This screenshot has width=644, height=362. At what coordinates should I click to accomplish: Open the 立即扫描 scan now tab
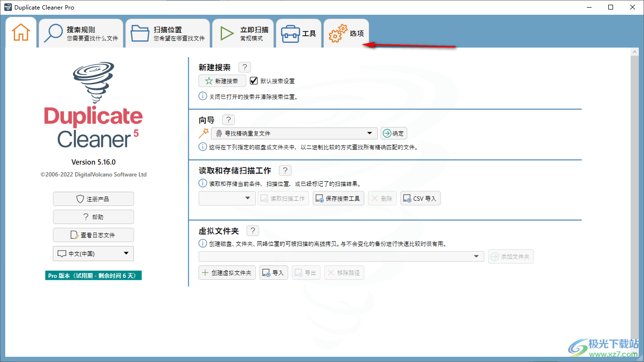(243, 33)
